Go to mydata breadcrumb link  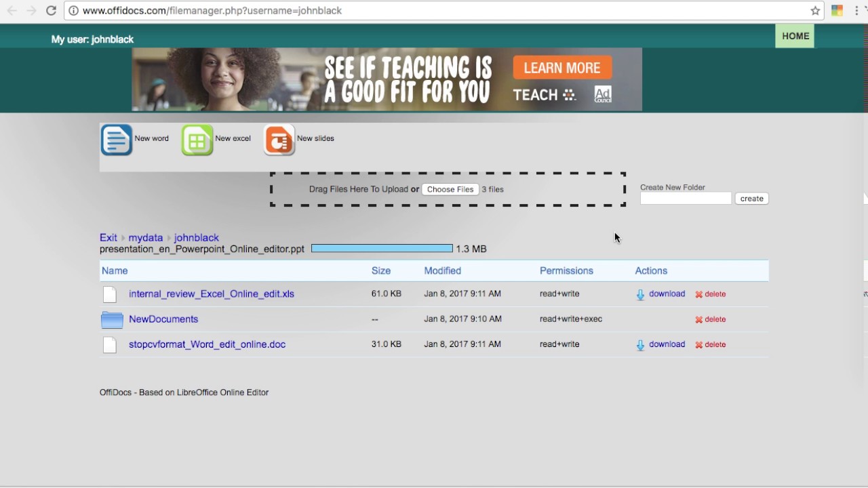(x=146, y=238)
